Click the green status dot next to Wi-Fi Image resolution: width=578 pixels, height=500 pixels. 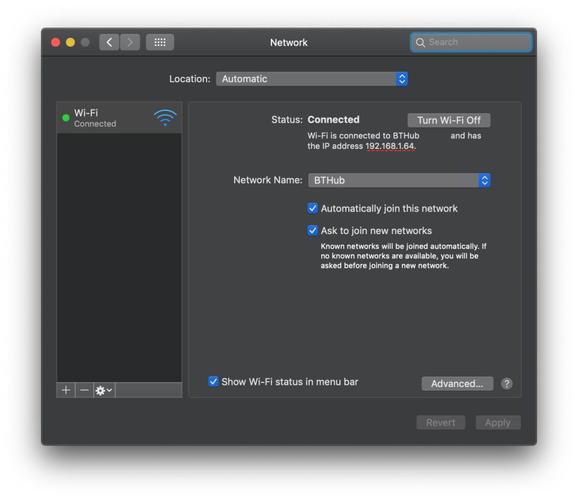pos(66,118)
